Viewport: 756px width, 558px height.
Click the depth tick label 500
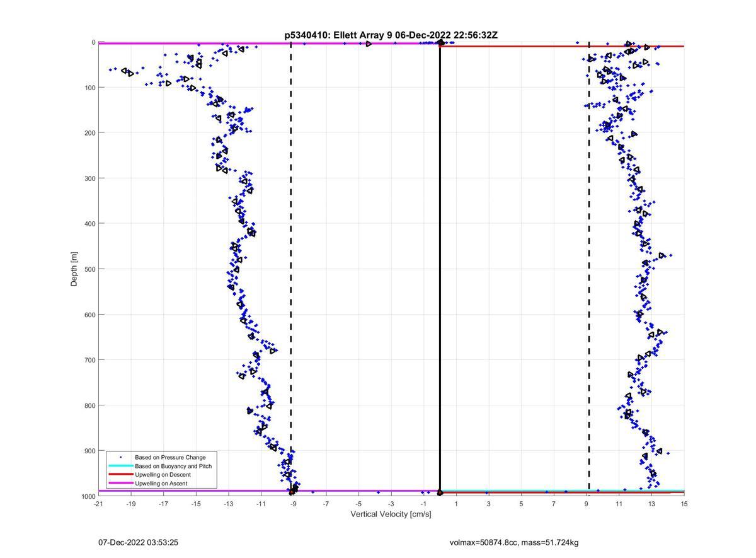coord(89,269)
